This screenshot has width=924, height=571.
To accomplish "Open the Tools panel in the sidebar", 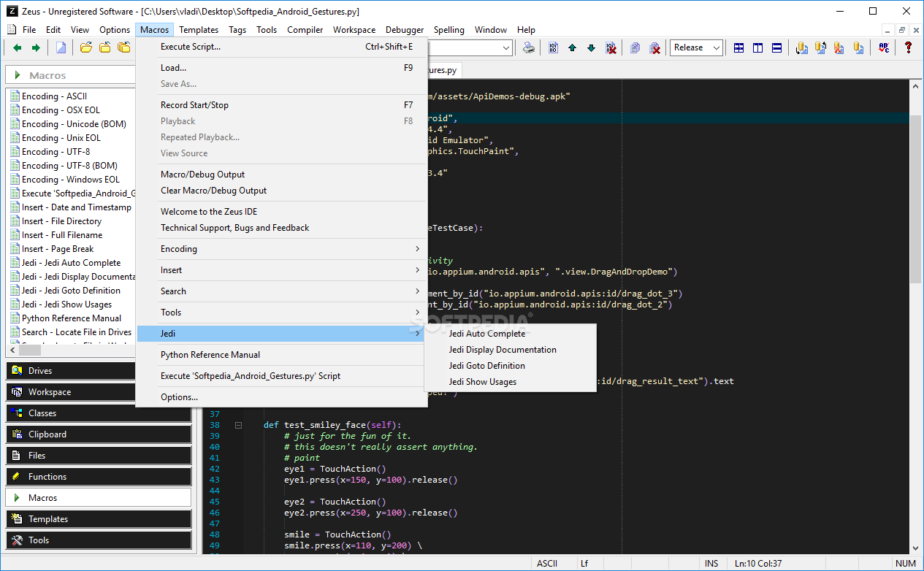I will pos(99,540).
